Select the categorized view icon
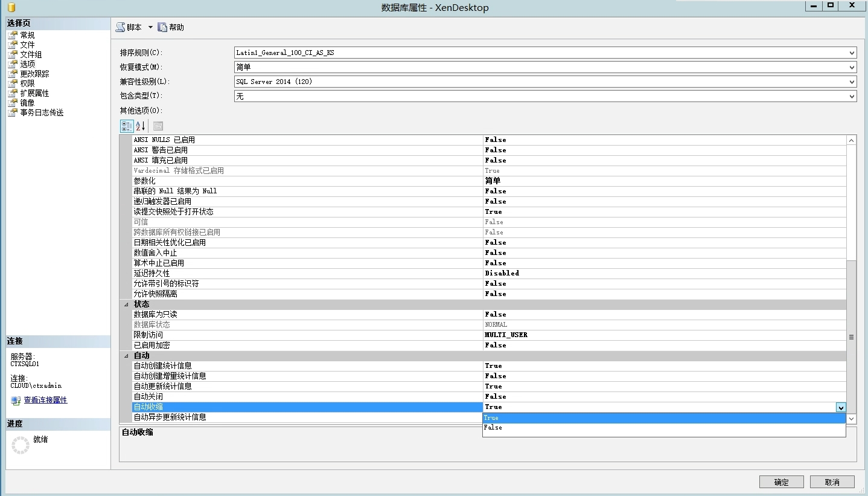The width and height of the screenshot is (868, 496). coord(127,126)
